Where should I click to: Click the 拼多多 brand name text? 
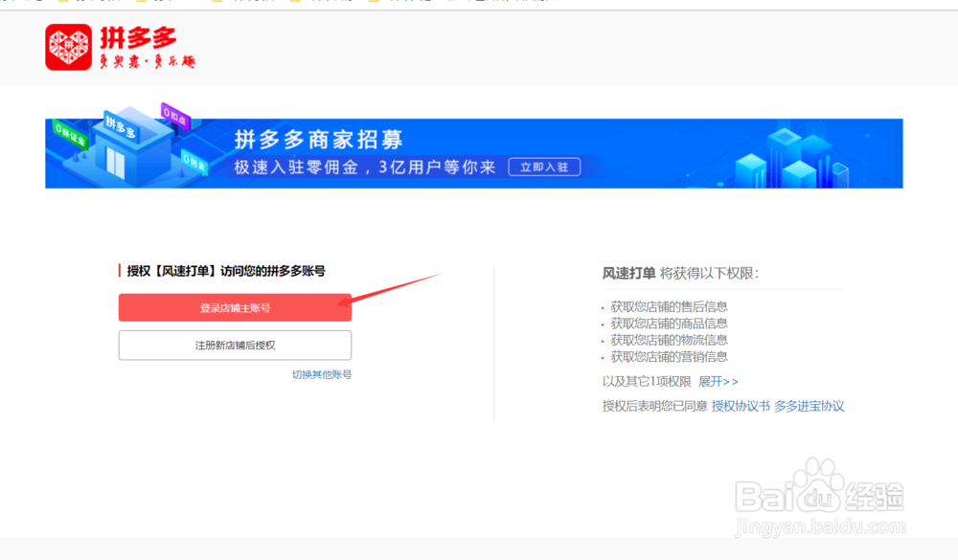click(x=138, y=38)
